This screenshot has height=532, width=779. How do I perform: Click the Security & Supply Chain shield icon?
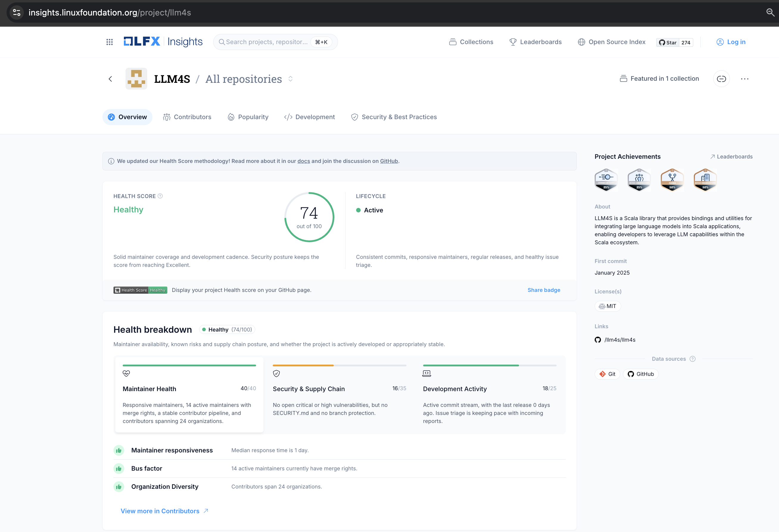[276, 374]
